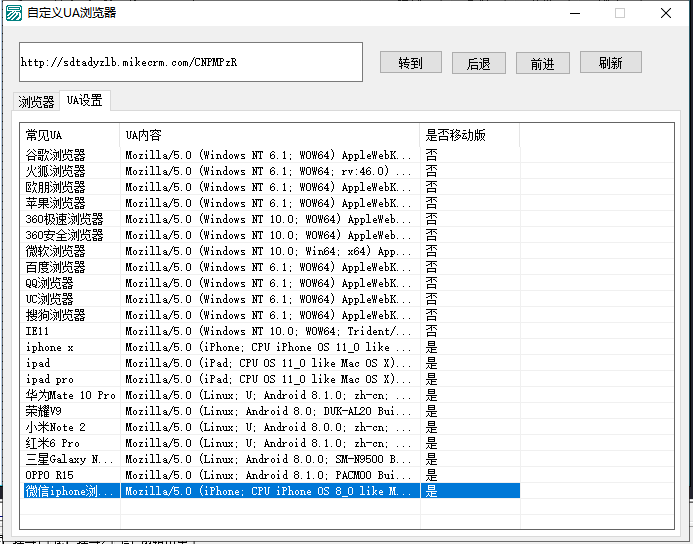The image size is (693, 544).
Task: Select the 搜狗浏览器 row
Action: tap(271, 315)
